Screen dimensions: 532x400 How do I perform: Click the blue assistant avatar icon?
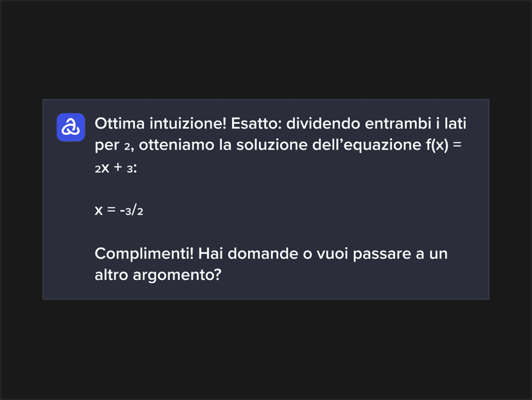tap(71, 127)
